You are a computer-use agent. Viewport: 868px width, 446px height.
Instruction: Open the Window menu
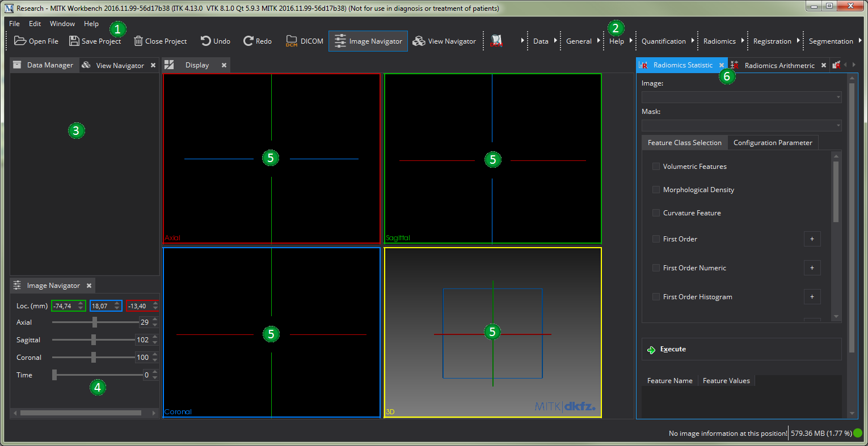click(62, 24)
